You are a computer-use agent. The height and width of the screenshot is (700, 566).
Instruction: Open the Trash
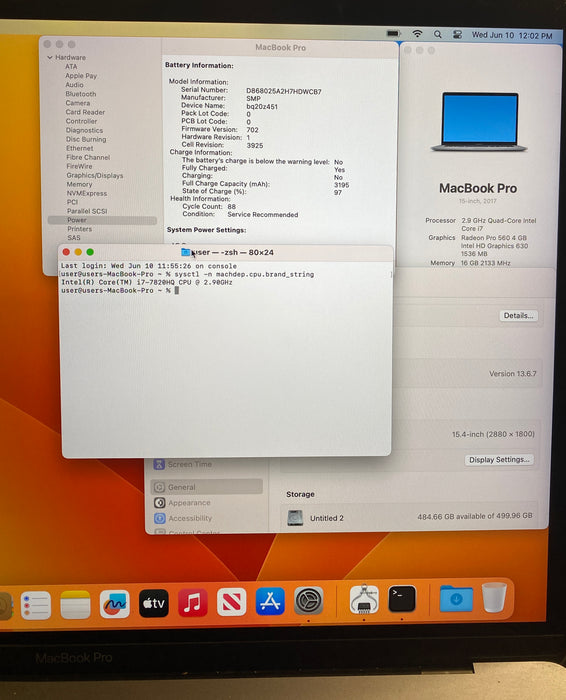tap(494, 597)
